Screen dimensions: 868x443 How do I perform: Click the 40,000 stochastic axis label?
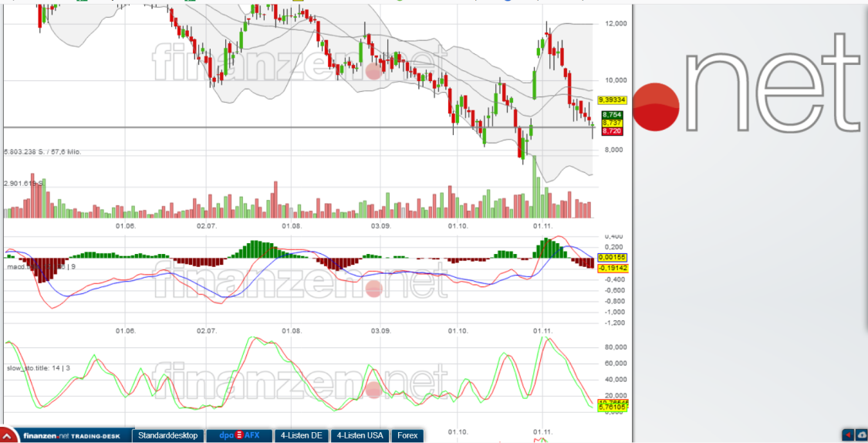(616, 379)
